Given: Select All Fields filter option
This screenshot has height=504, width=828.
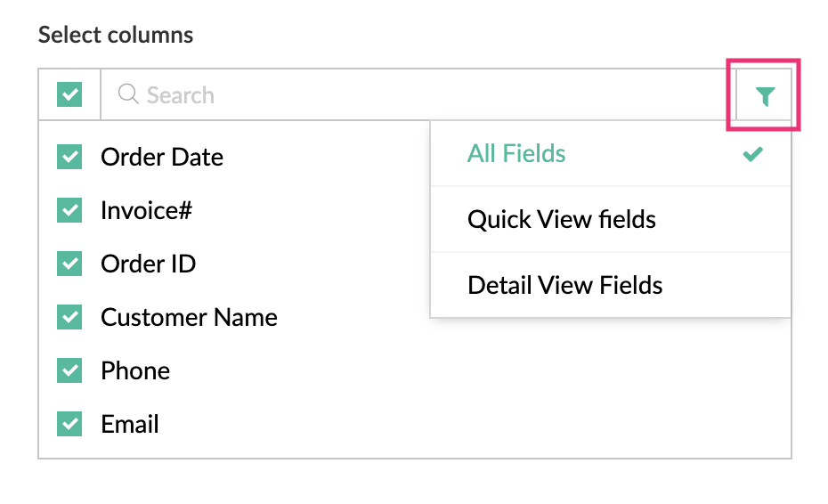Looking at the screenshot, I should [x=516, y=154].
